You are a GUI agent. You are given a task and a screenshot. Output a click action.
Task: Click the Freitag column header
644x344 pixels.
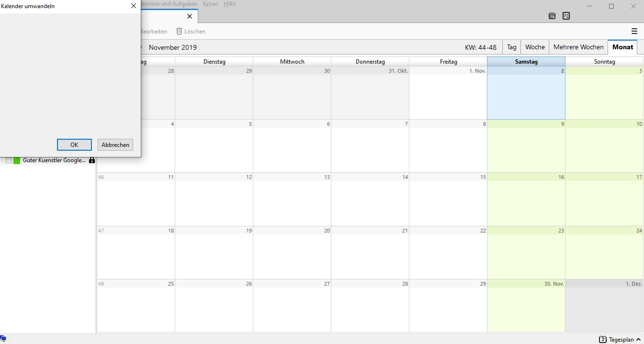click(x=448, y=62)
